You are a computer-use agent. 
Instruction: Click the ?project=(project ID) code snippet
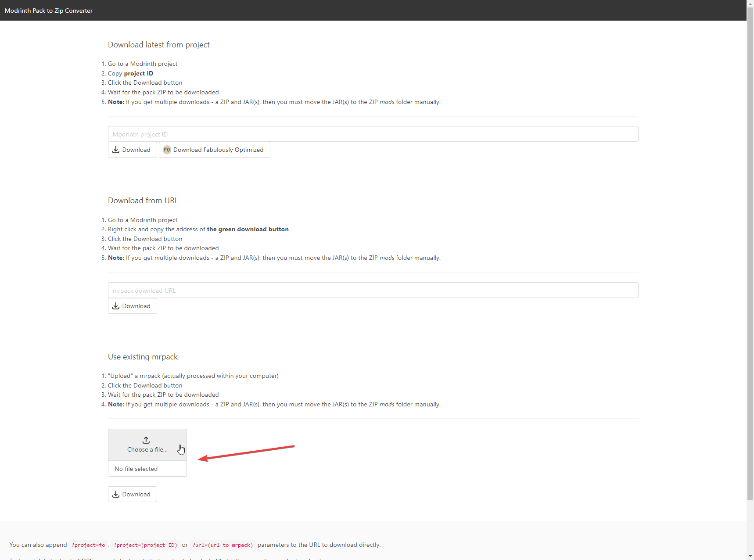click(145, 545)
